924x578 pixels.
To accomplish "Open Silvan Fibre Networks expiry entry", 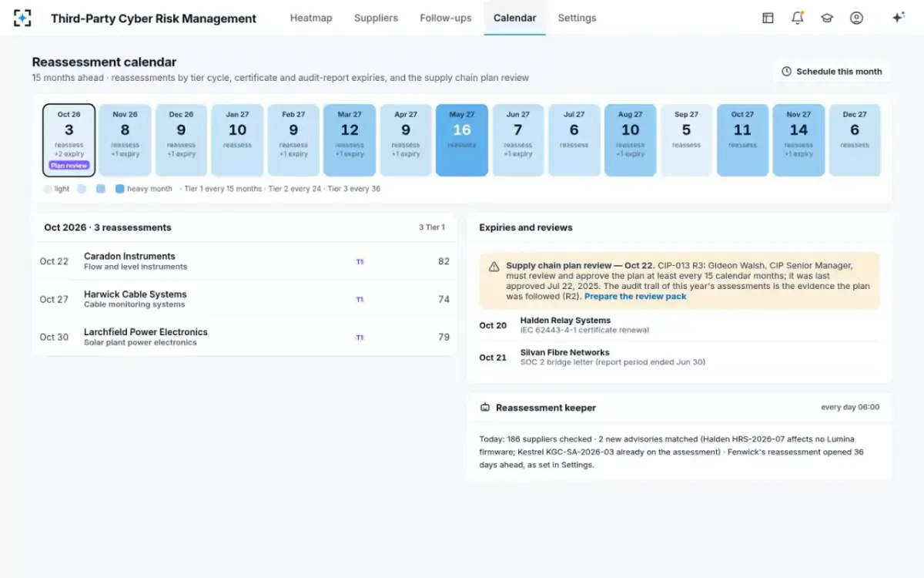I will pos(679,358).
